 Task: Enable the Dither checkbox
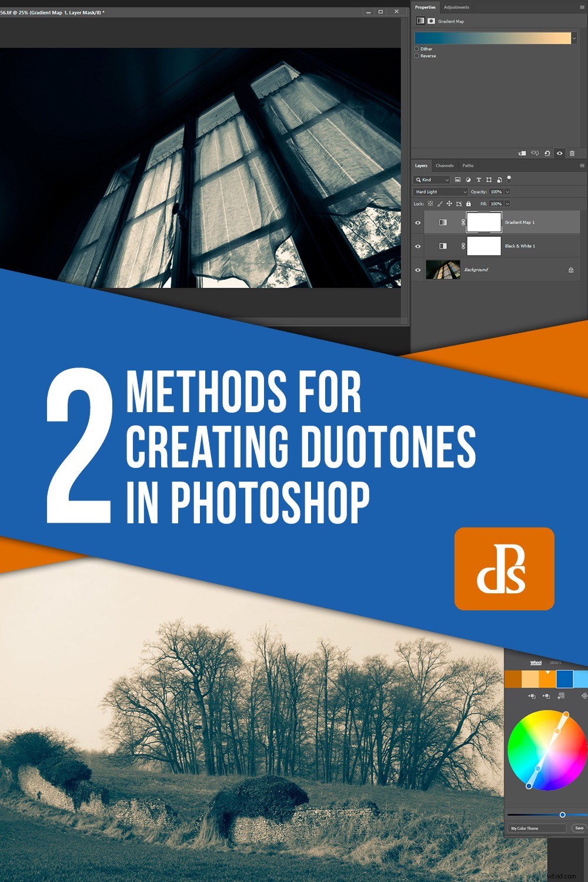coord(416,49)
